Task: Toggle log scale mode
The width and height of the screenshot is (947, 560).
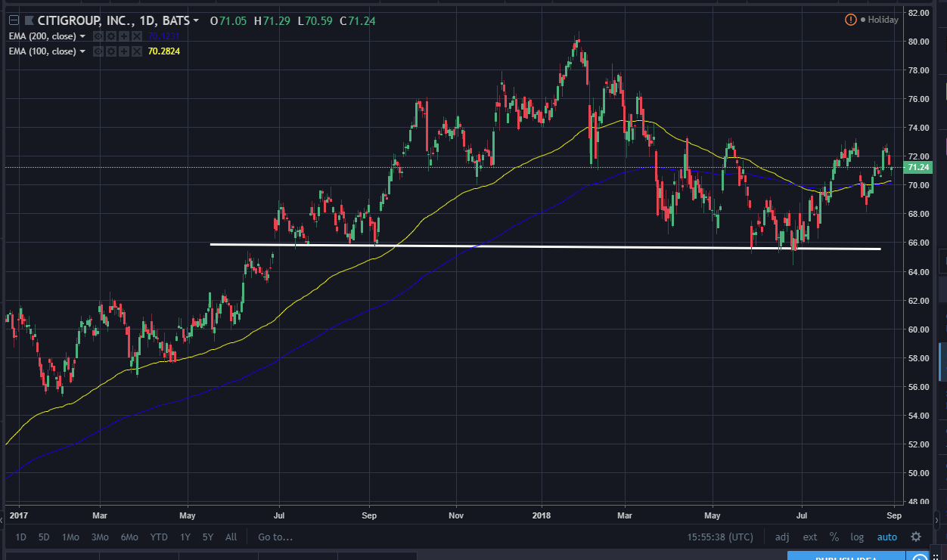Action: 857,537
